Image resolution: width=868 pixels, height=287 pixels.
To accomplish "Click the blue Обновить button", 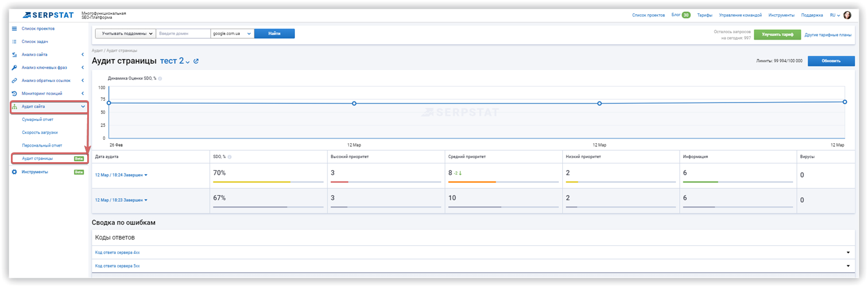I will click(x=831, y=61).
